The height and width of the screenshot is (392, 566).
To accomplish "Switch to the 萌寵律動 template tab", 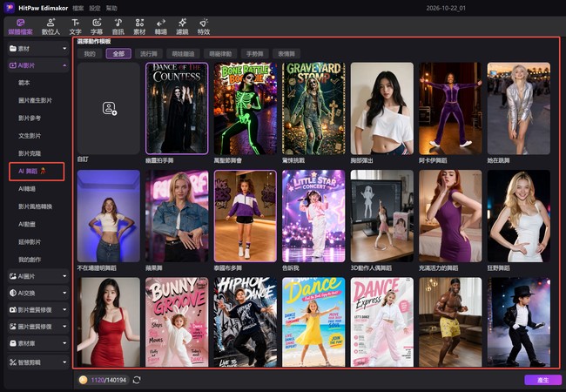I will pyautogui.click(x=220, y=54).
